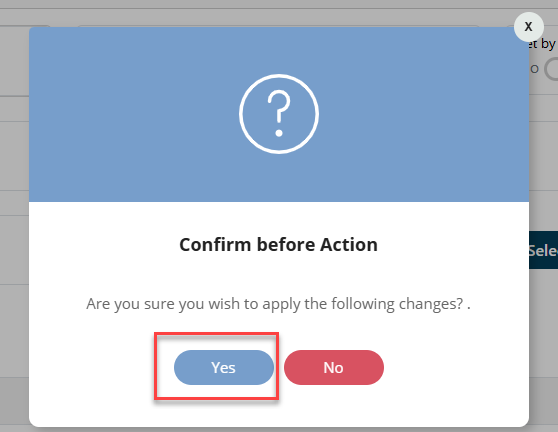Click the dot of the question mark symbol

279,133
